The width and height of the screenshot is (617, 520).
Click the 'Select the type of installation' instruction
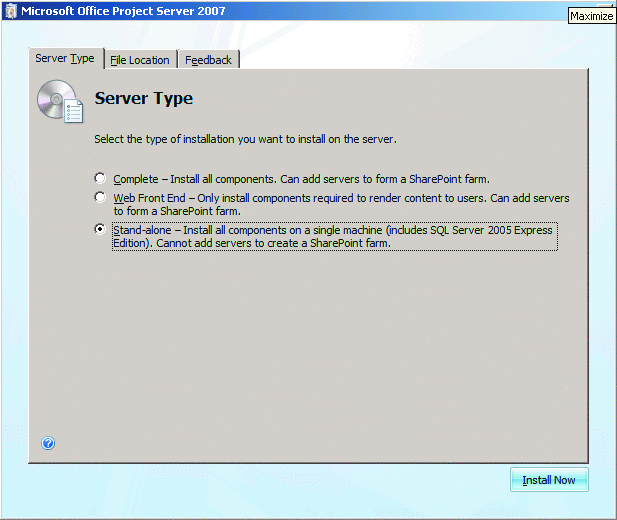(245, 139)
